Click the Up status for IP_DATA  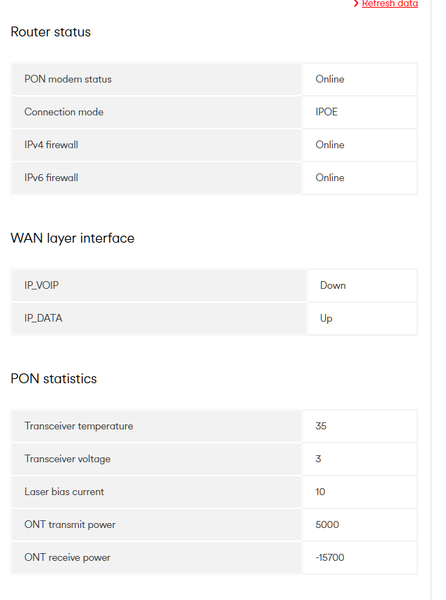pos(326,318)
